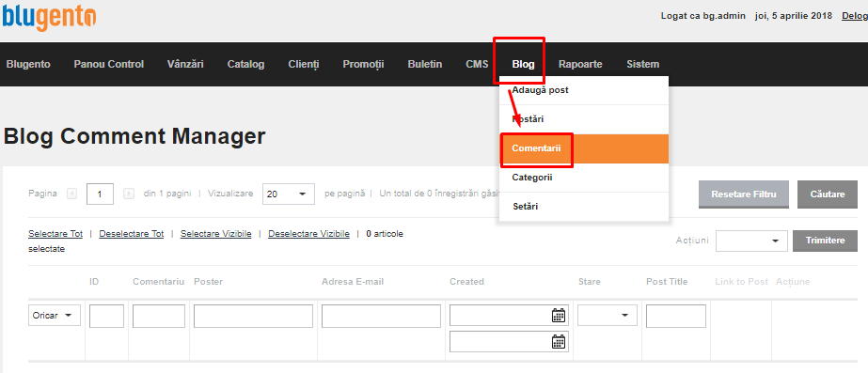Open the Clienți menu
The height and width of the screenshot is (373, 868).
pos(304,64)
